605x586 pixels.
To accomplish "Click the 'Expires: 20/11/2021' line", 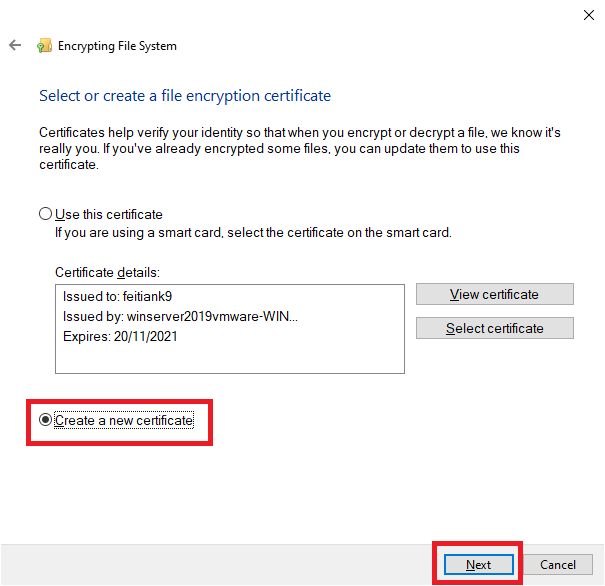I will [120, 336].
